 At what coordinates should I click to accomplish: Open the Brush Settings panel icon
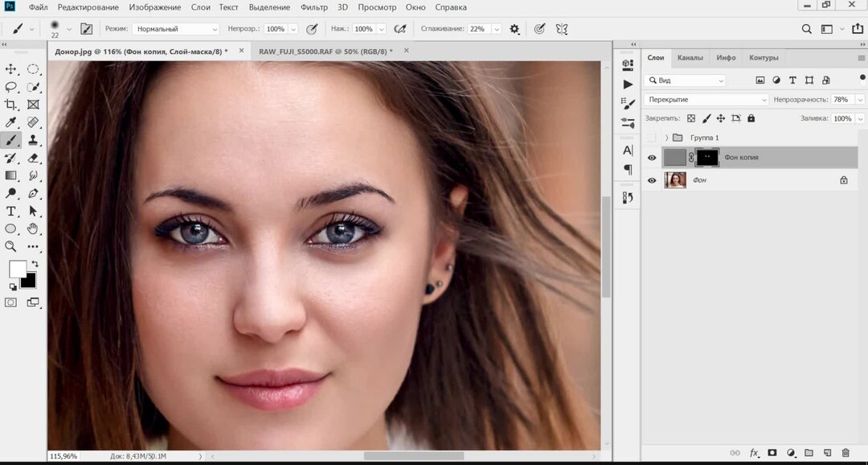point(628,103)
